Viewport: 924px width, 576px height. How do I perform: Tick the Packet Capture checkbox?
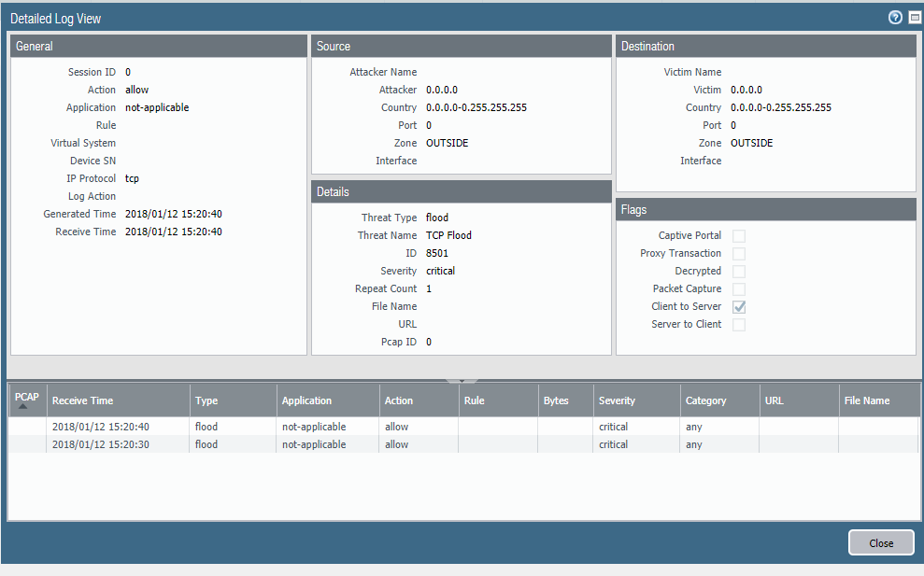pyautogui.click(x=739, y=289)
